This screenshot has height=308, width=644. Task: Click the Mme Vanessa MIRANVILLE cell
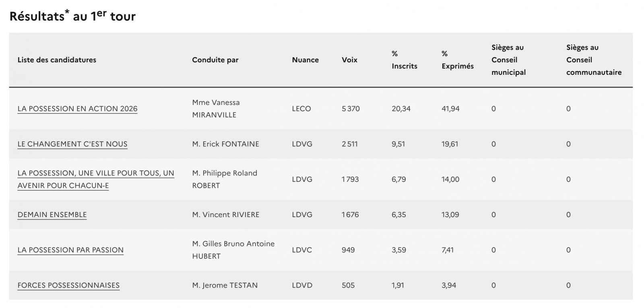coord(216,109)
